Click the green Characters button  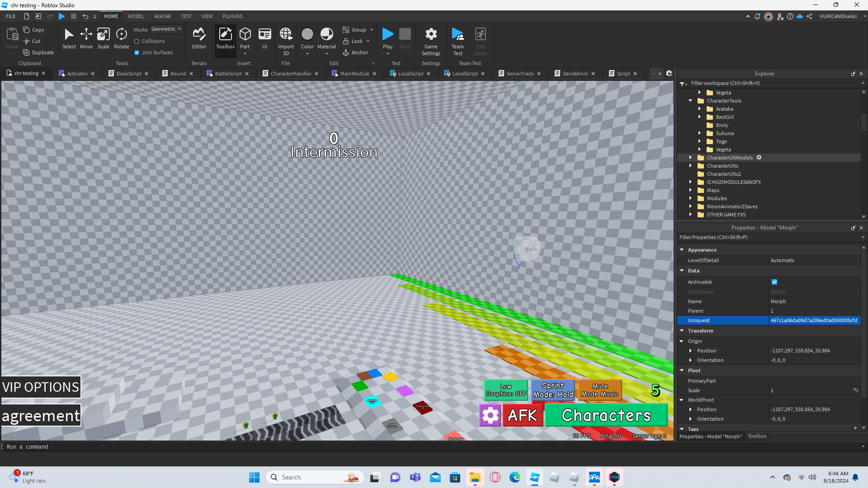606,415
